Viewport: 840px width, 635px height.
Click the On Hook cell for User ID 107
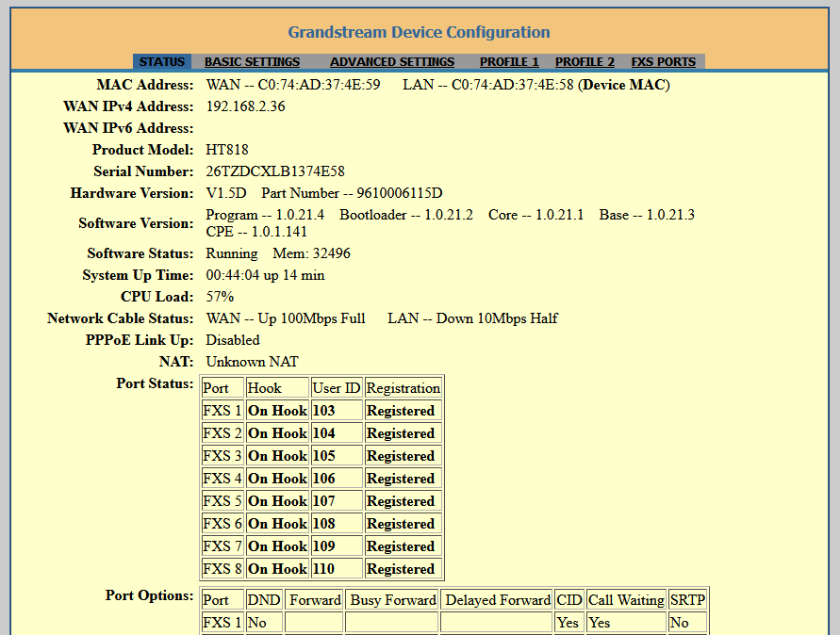(x=277, y=501)
